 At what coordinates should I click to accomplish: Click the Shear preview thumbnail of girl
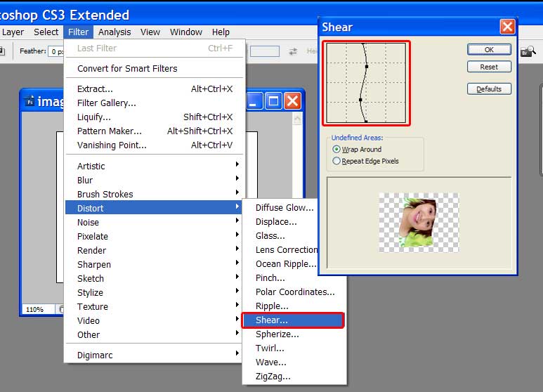pos(419,222)
